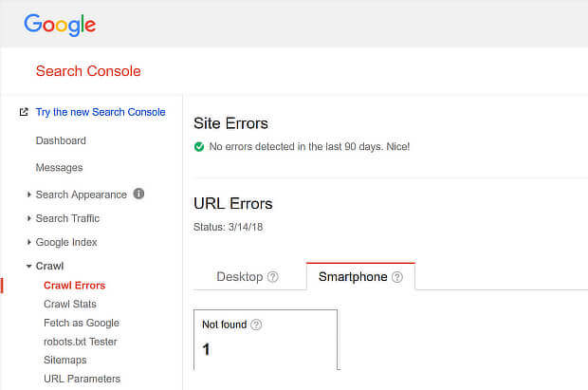Open Dashboard in the sidebar
The width and height of the screenshot is (588, 390).
click(x=61, y=140)
